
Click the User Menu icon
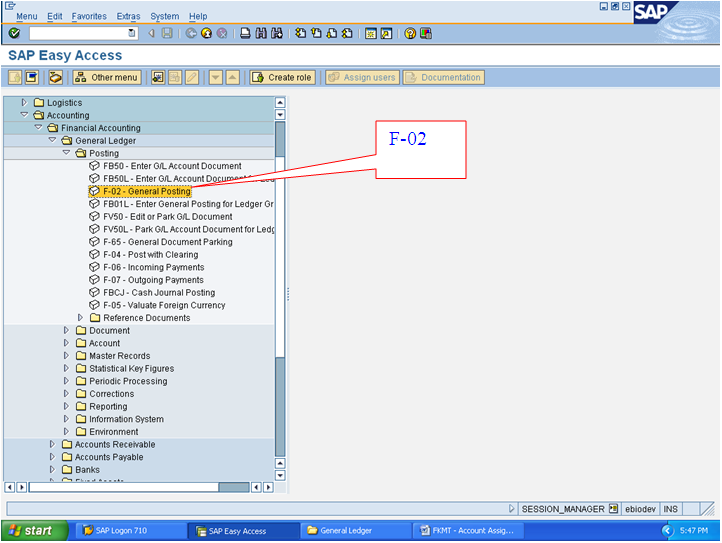click(15, 77)
